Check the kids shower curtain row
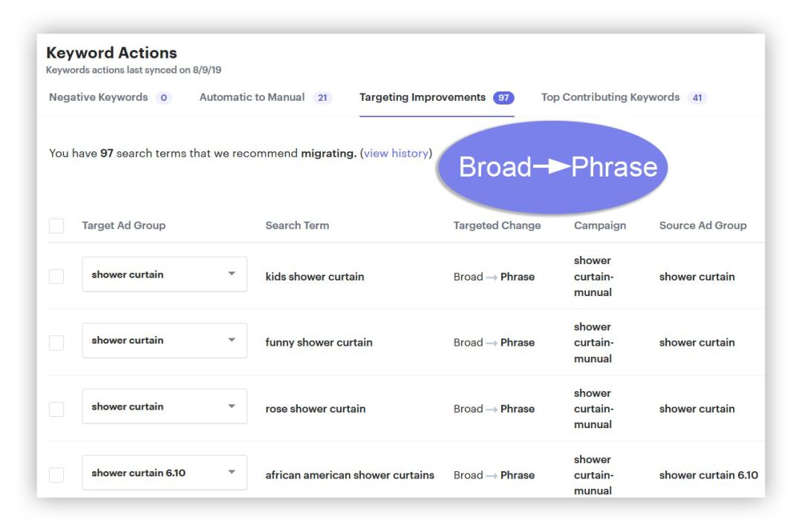Image resolution: width=802 pixels, height=532 pixels. (x=56, y=277)
